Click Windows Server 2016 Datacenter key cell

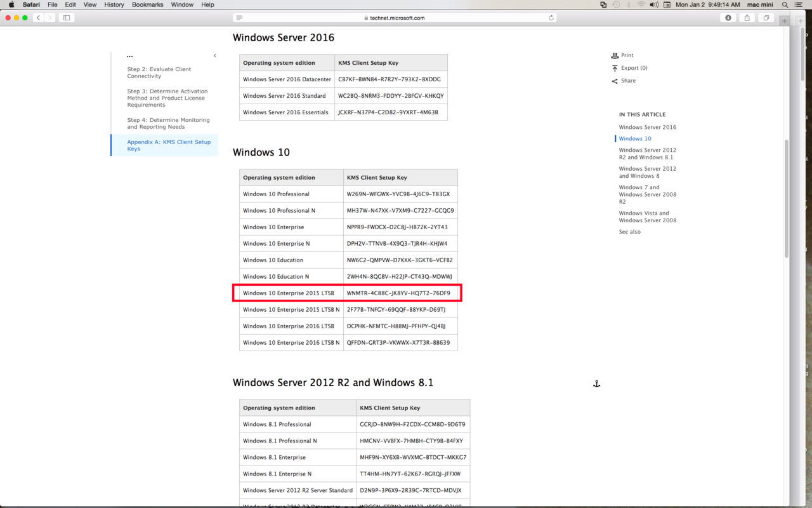pyautogui.click(x=391, y=79)
